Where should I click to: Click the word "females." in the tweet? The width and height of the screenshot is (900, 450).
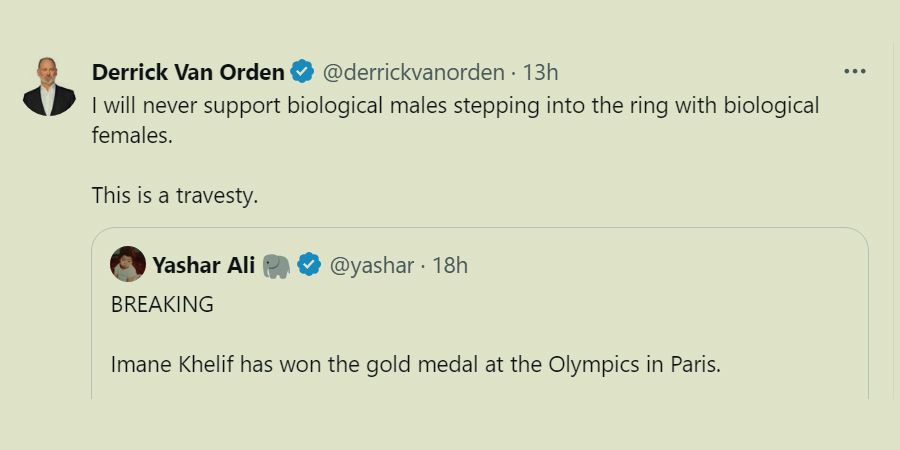(x=132, y=135)
